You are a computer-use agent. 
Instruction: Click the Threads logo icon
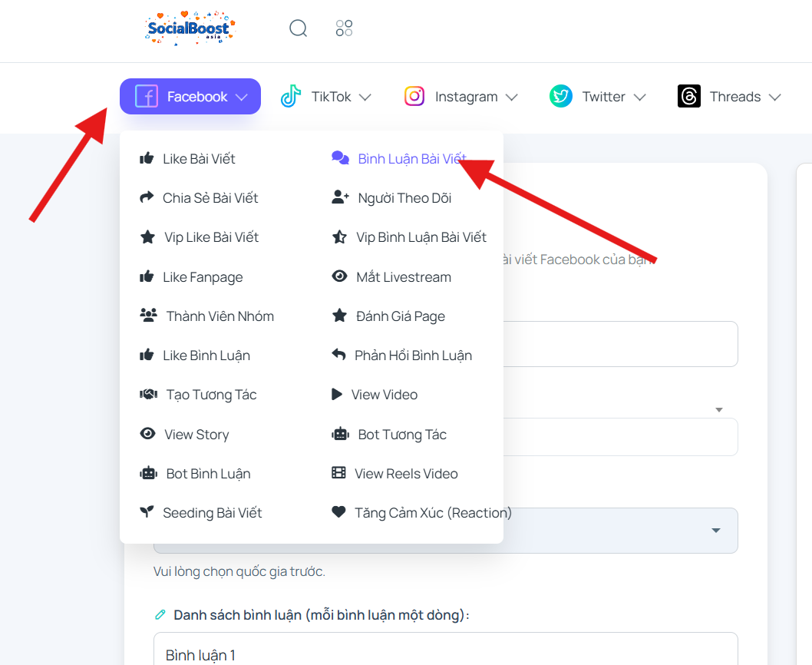click(688, 97)
